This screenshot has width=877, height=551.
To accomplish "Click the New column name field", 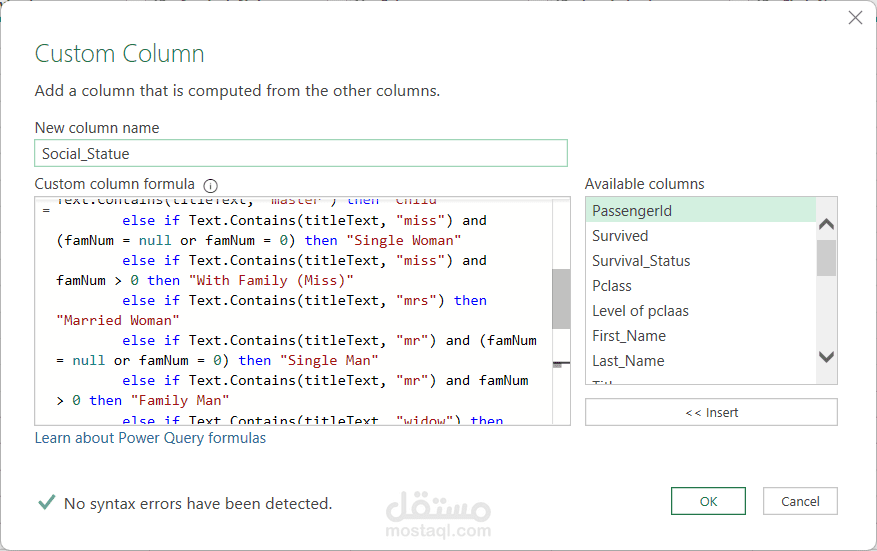I will point(300,153).
